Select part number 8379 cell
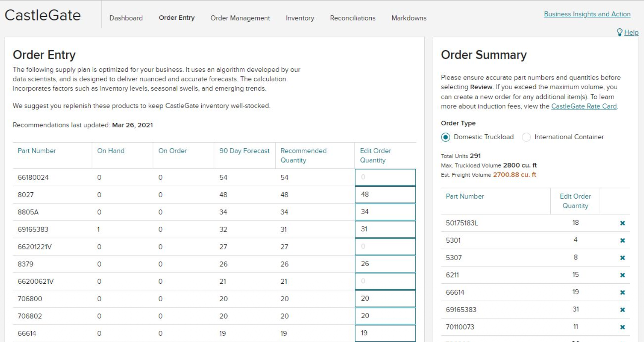This screenshot has height=342, width=644. pyautogui.click(x=25, y=264)
